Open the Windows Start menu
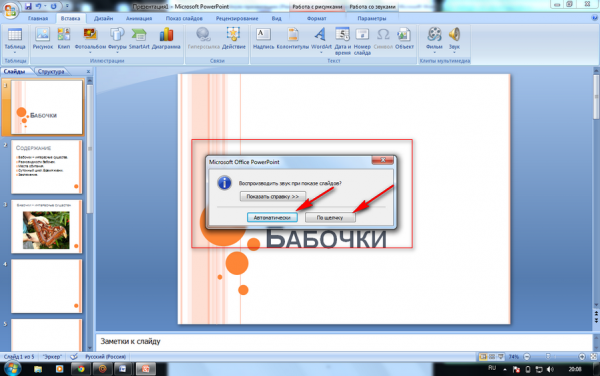 coord(12,369)
